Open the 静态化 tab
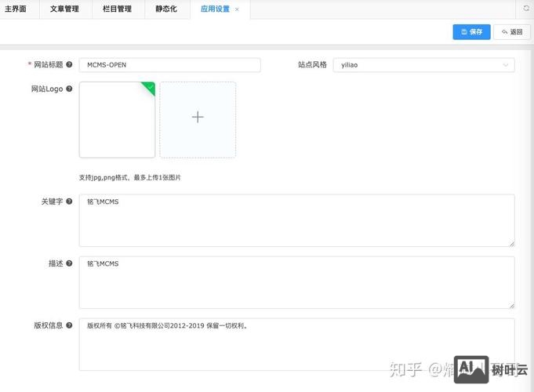 (x=166, y=9)
